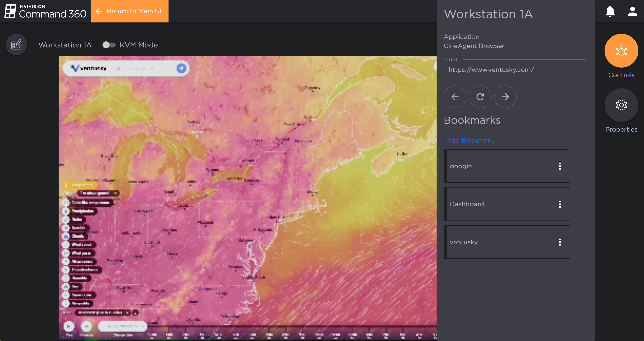Image resolution: width=644 pixels, height=341 pixels.
Task: Click the browser back arrow button
Action: click(455, 97)
